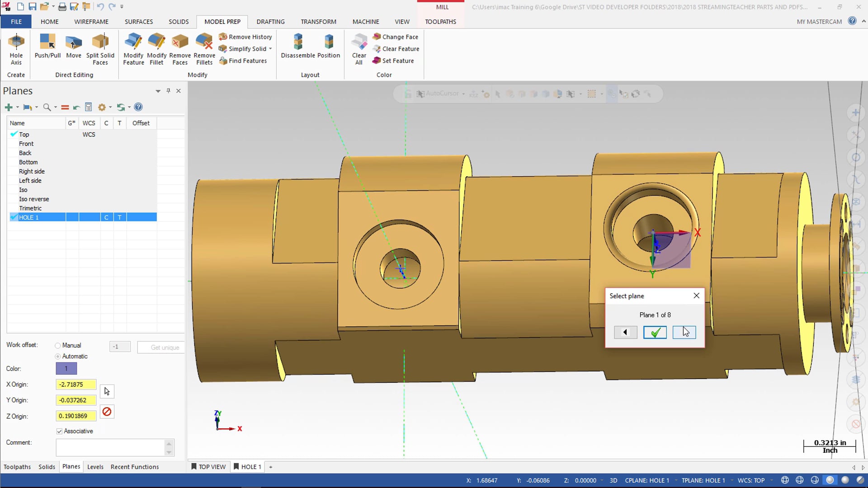Select the Automatic radio button
This screenshot has height=488, width=868.
click(x=58, y=356)
